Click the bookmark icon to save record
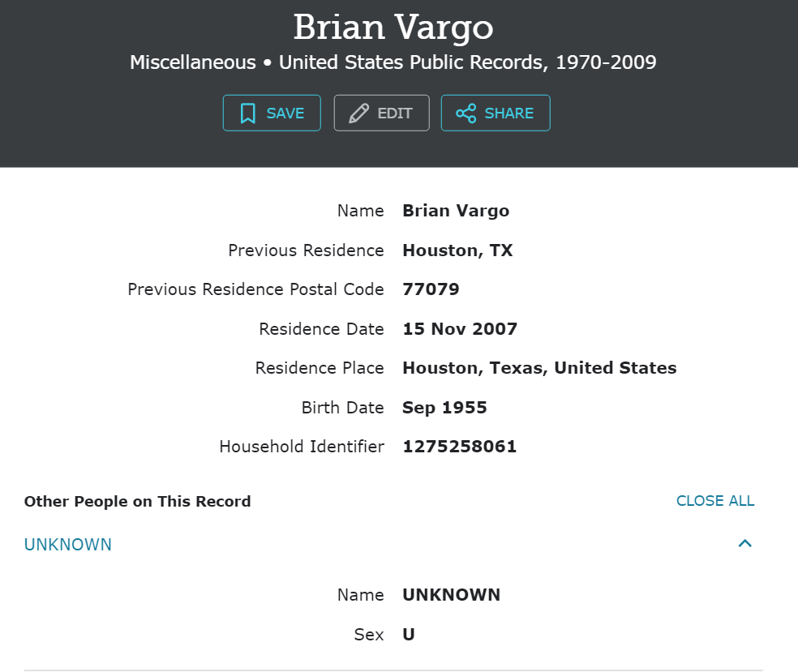The image size is (798, 672). (248, 113)
